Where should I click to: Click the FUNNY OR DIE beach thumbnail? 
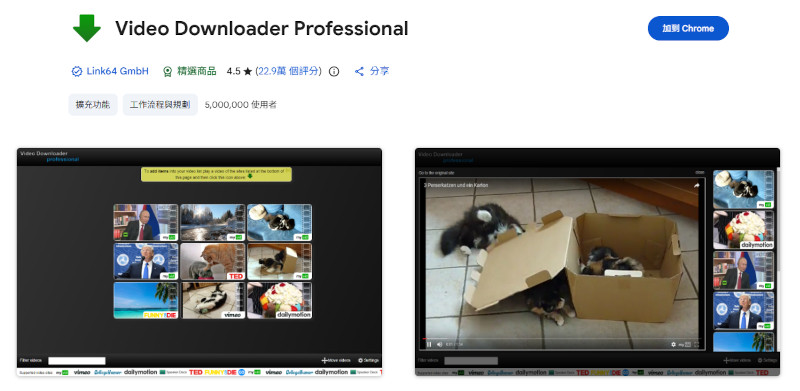click(x=146, y=300)
